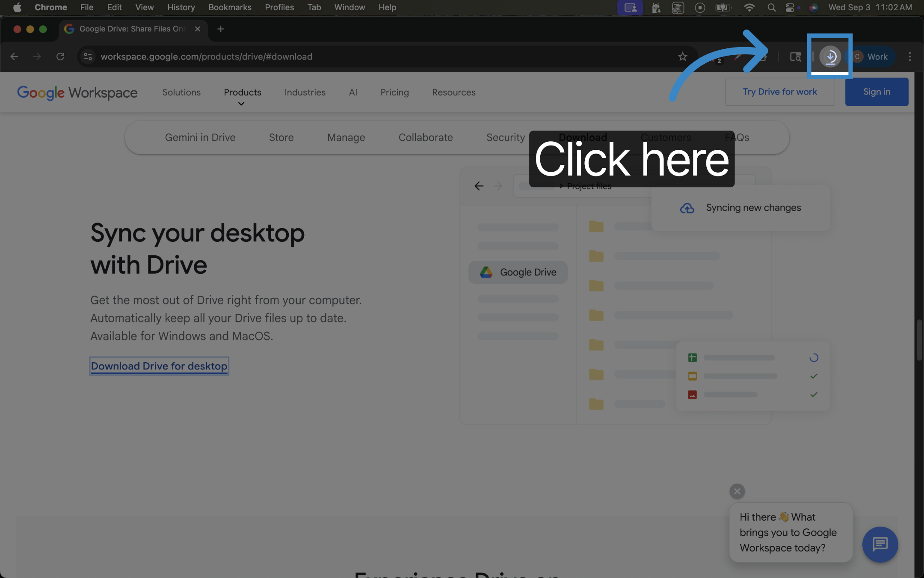Open the Industries menu
Image resolution: width=924 pixels, height=578 pixels.
pyautogui.click(x=305, y=92)
